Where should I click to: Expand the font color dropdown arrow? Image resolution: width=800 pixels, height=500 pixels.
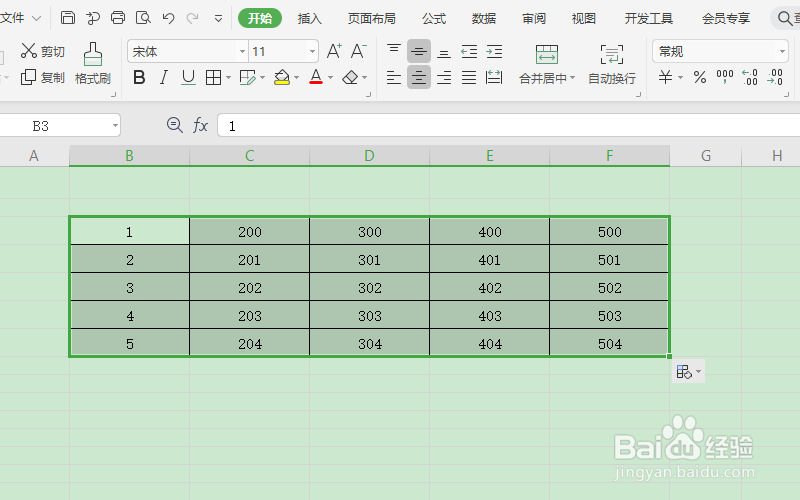click(x=331, y=78)
